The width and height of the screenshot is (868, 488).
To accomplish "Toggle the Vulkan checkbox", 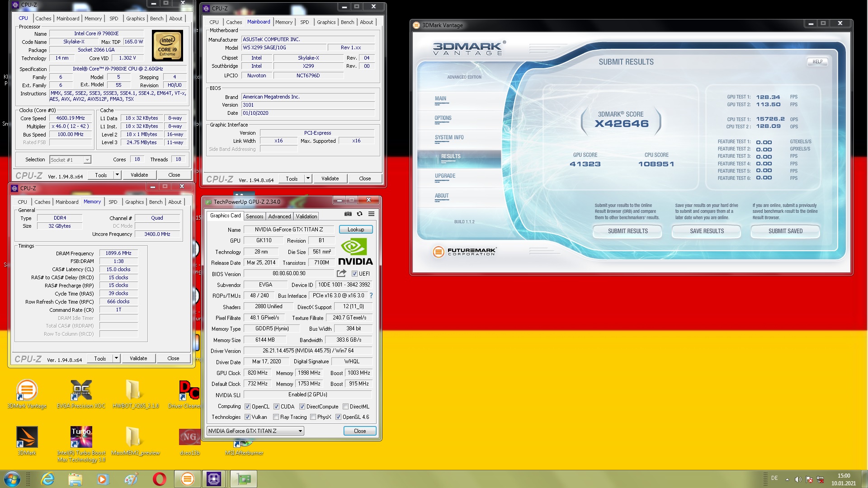I will 247,417.
